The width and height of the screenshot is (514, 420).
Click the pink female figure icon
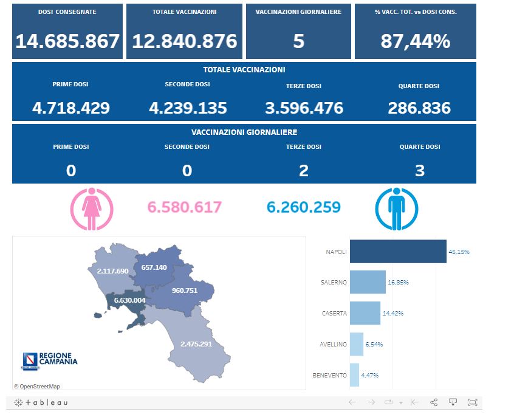[92, 209]
